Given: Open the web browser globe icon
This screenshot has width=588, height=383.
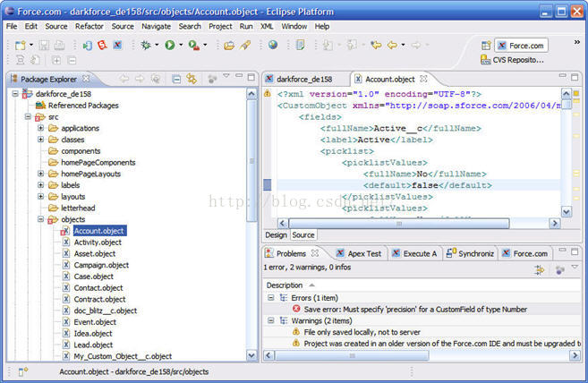Looking at the screenshot, I should [273, 45].
